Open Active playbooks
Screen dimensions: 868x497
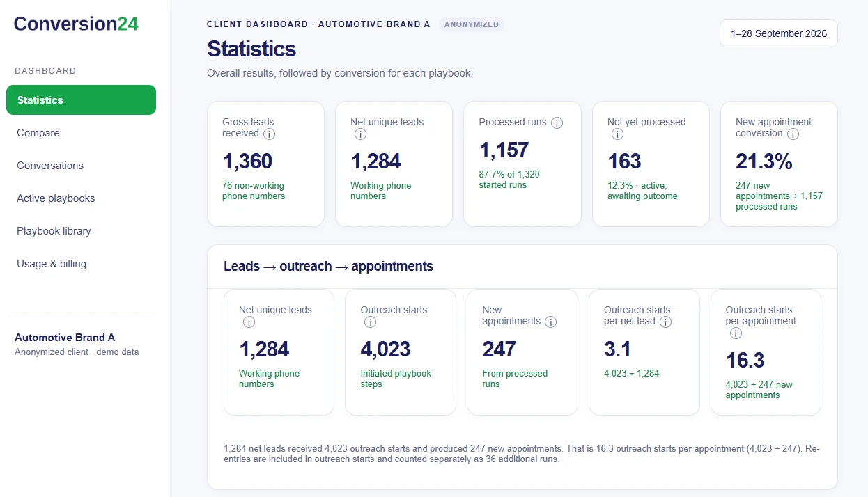(81, 198)
